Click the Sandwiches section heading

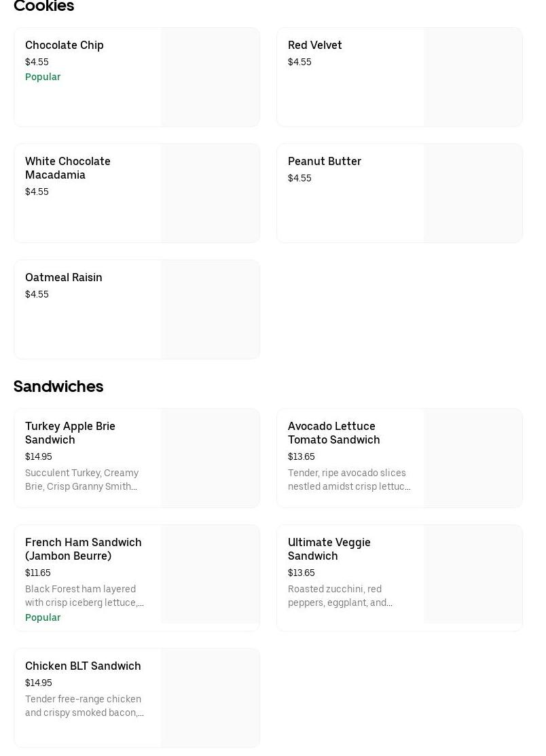click(x=58, y=386)
